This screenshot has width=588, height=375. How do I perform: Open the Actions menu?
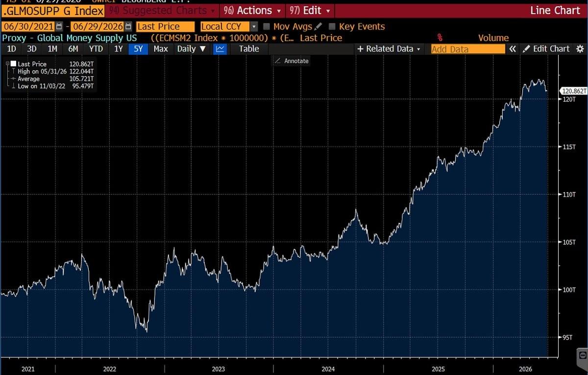pyautogui.click(x=253, y=10)
